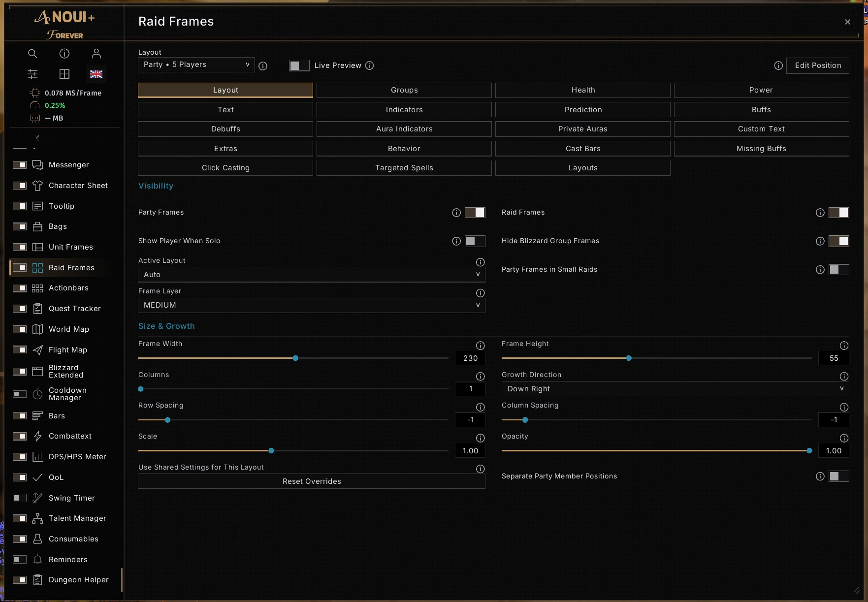Click the info icon beside Live Preview
This screenshot has height=602, width=868.
(x=370, y=65)
